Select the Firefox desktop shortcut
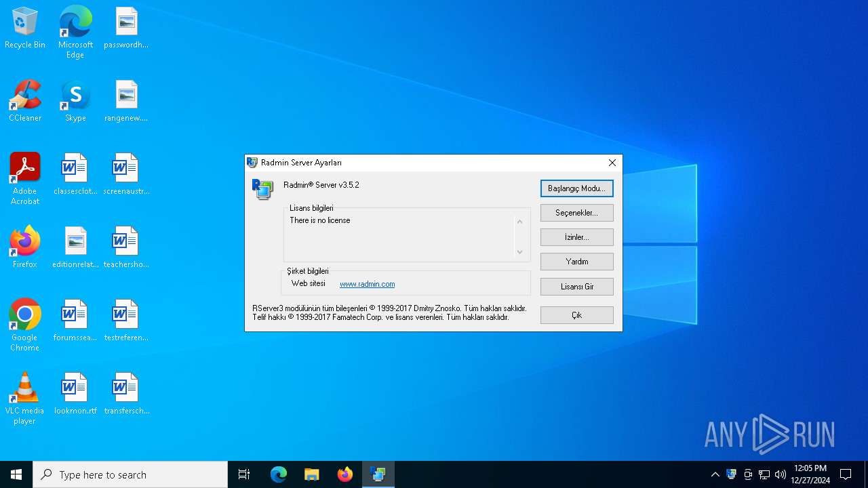The width and height of the screenshot is (868, 488). (x=25, y=248)
